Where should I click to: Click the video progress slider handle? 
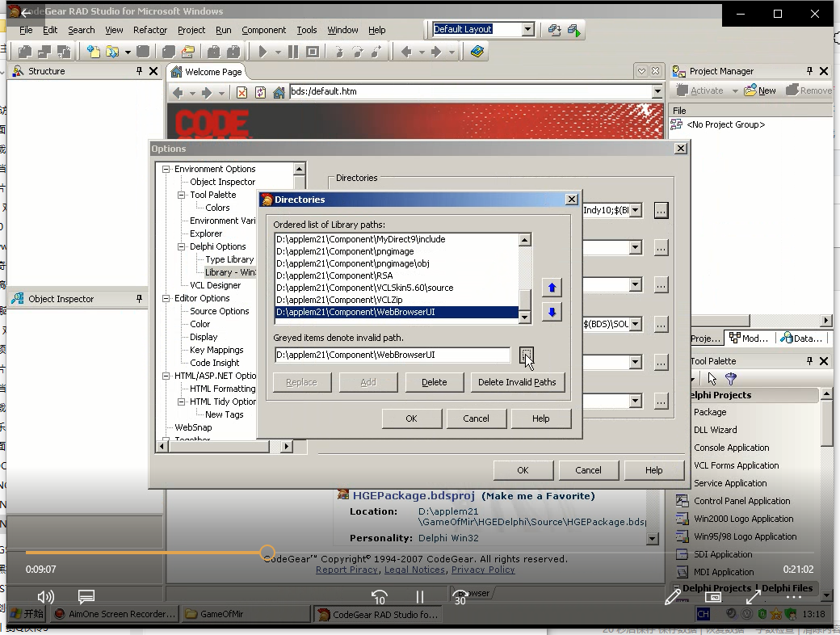(x=267, y=553)
